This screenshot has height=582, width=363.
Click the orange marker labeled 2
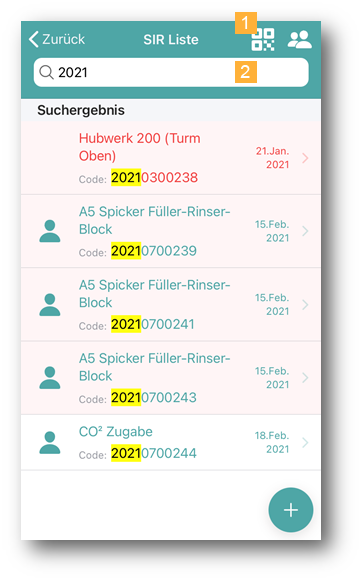pos(246,72)
